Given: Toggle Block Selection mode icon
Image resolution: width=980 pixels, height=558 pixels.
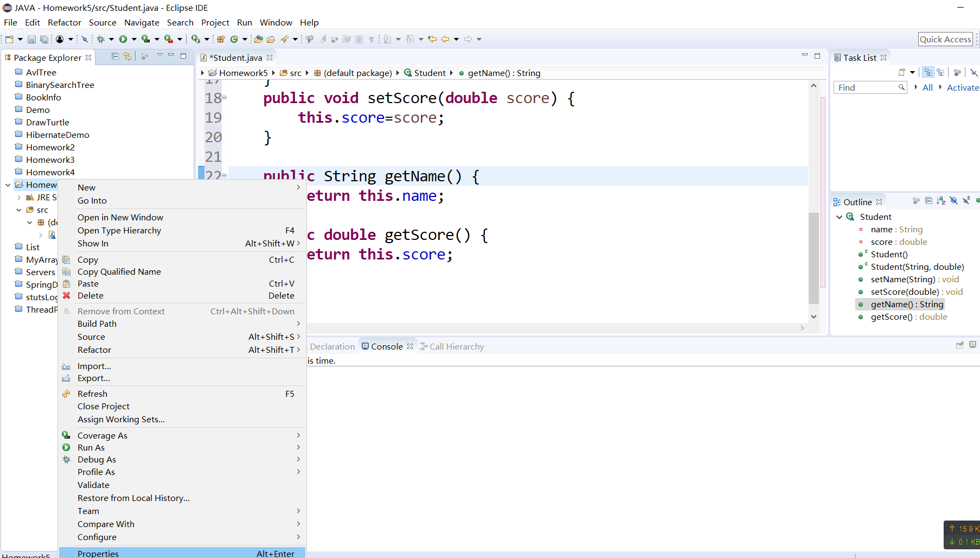Looking at the screenshot, I should tap(359, 39).
